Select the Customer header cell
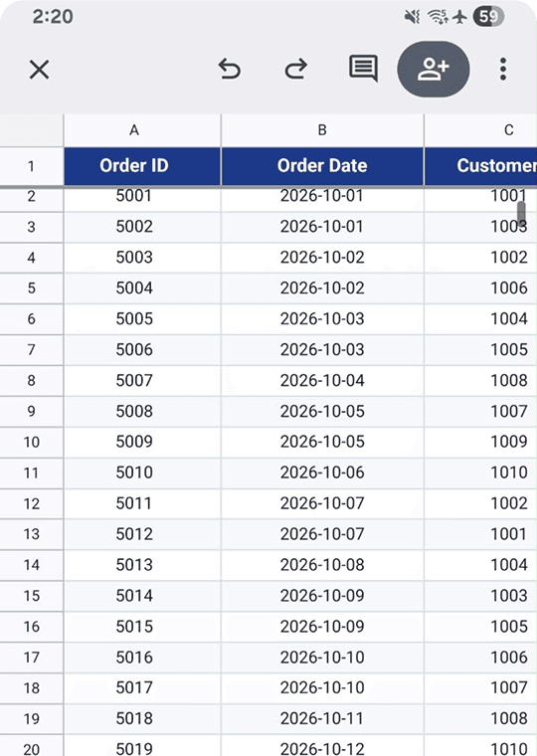 click(480, 166)
